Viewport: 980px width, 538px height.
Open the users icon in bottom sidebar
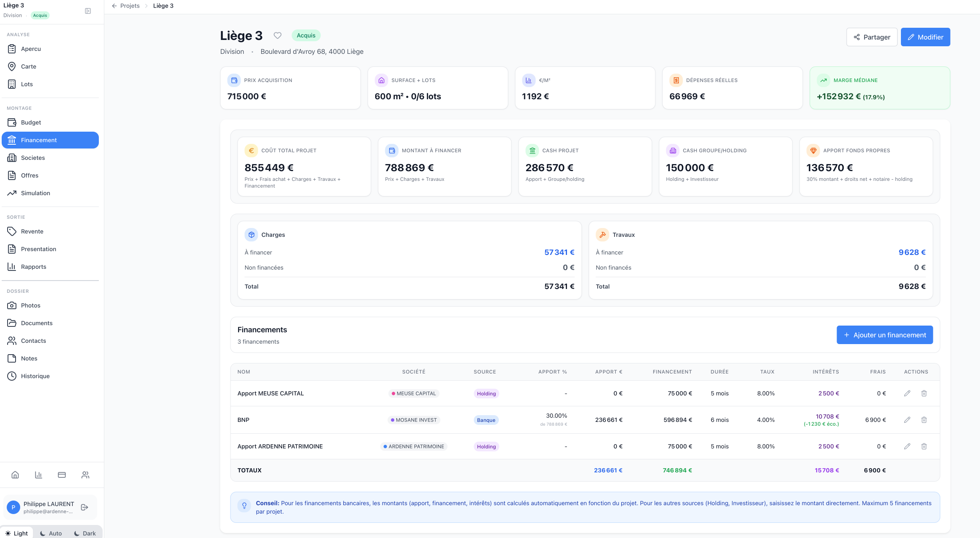(85, 475)
